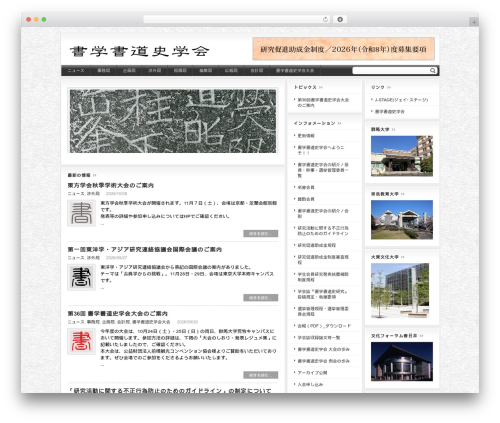Open the 第一回東洋学・アジア研究連絡協議会国際会議のご案内 title

145,249
